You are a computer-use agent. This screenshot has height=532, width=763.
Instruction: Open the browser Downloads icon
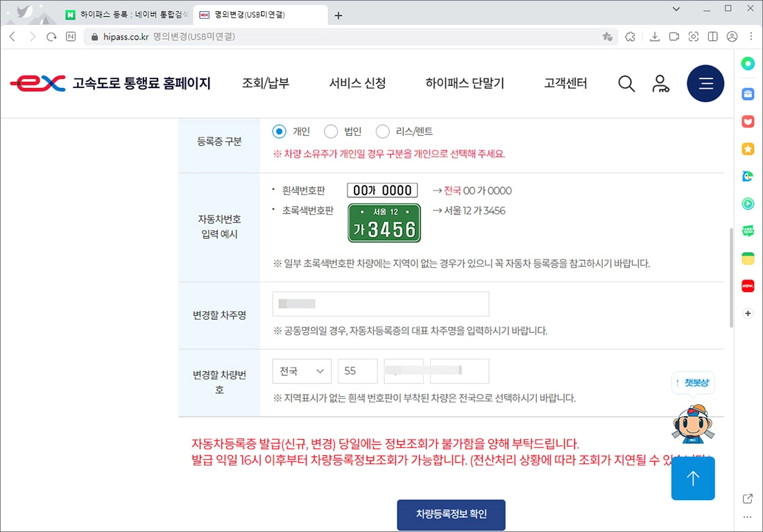655,37
